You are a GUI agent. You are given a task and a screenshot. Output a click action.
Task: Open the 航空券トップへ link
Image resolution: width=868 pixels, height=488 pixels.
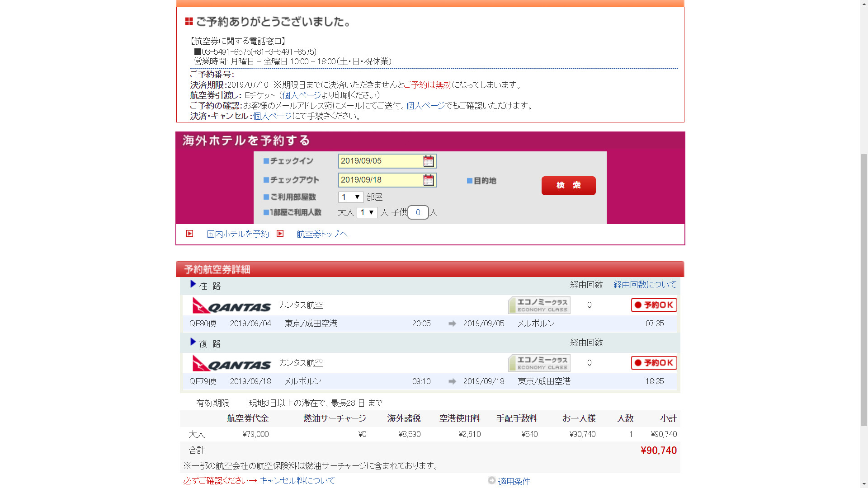[x=322, y=234]
